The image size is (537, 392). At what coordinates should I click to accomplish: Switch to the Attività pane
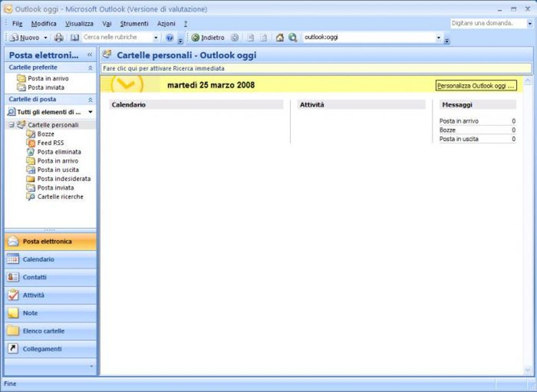point(51,295)
